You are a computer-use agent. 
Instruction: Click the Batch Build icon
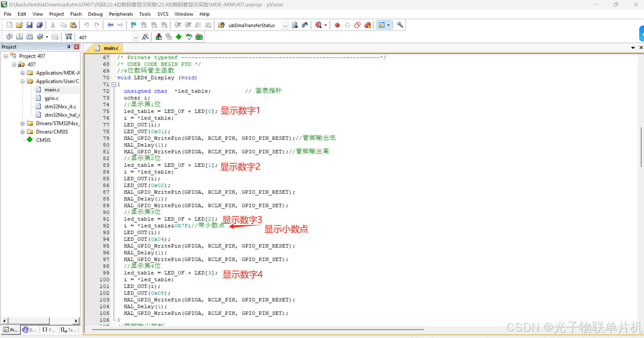(40, 37)
